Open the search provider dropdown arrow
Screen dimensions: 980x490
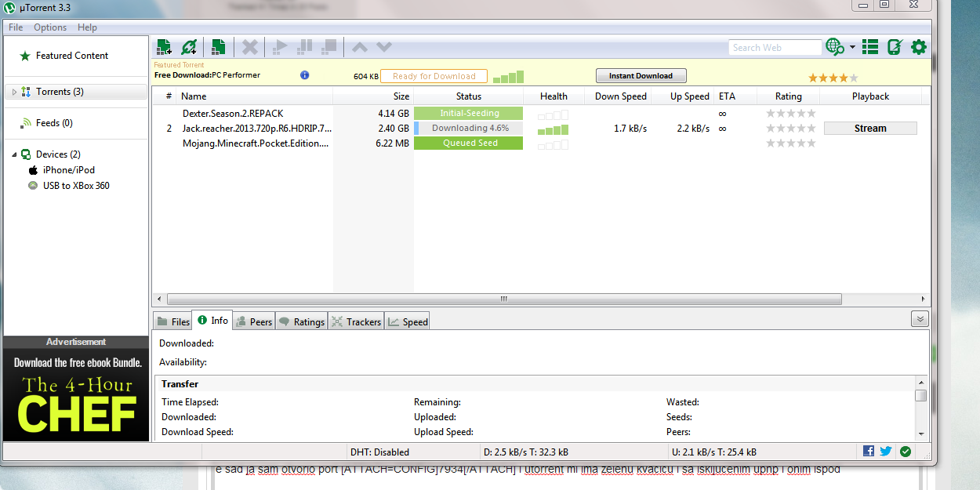(852, 47)
